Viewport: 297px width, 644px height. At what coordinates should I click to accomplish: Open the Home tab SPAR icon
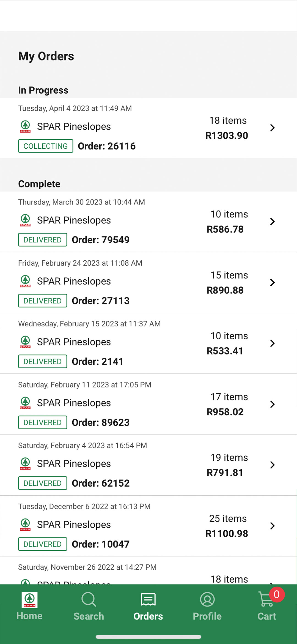click(x=29, y=600)
